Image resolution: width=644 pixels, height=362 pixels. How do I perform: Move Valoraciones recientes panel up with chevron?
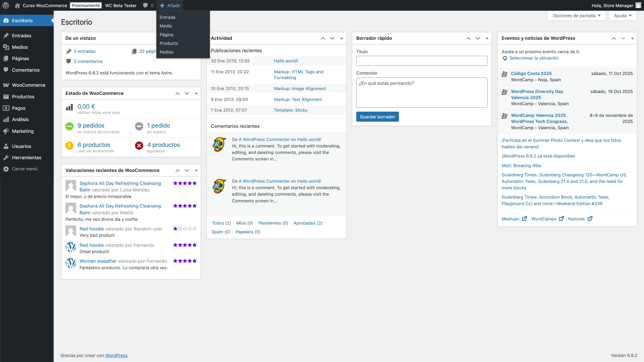pyautogui.click(x=178, y=170)
